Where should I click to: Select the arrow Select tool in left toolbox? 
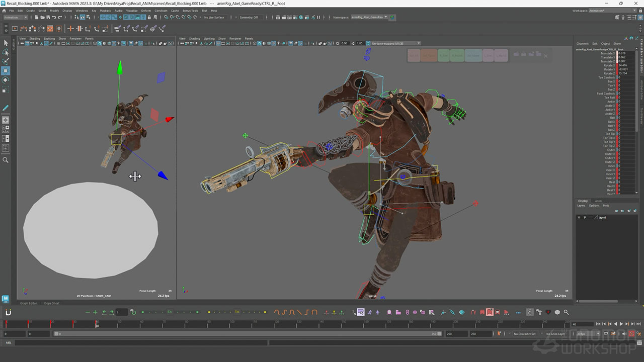point(6,43)
